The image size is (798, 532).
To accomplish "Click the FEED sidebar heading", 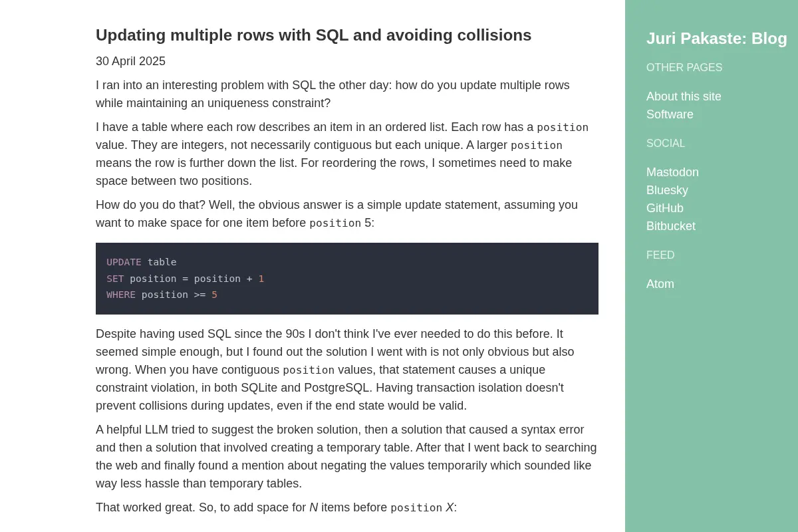I will coord(660,255).
